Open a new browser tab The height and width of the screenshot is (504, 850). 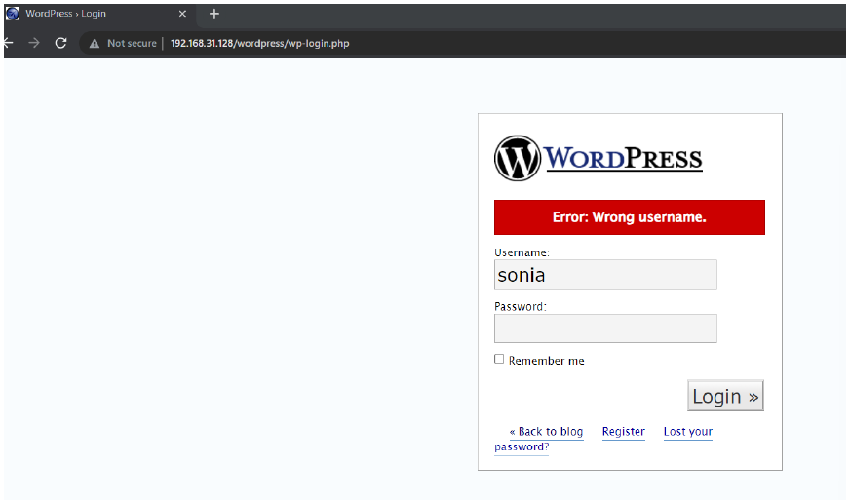[214, 14]
